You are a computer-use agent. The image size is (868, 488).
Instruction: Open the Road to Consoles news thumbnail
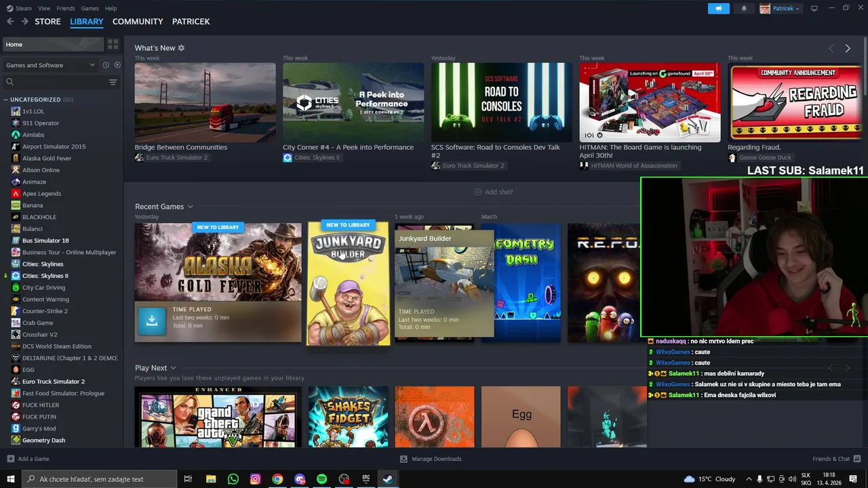point(501,102)
